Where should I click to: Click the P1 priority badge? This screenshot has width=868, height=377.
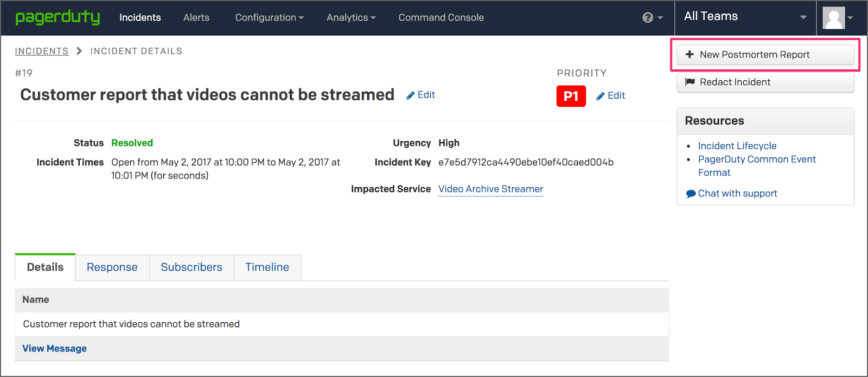pyautogui.click(x=571, y=96)
